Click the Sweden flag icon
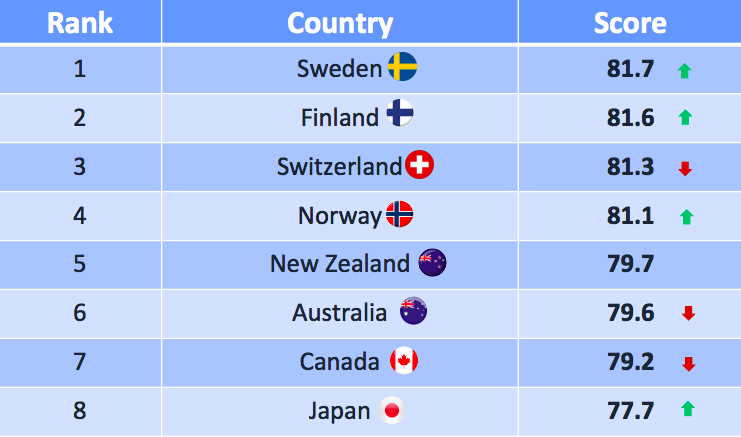Viewport: 741px width, 437px height. (403, 67)
